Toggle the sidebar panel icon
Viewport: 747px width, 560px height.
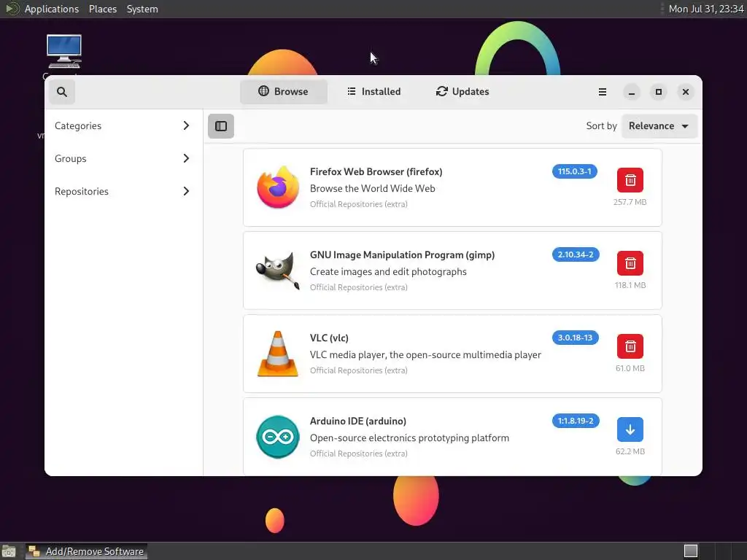[x=221, y=126]
